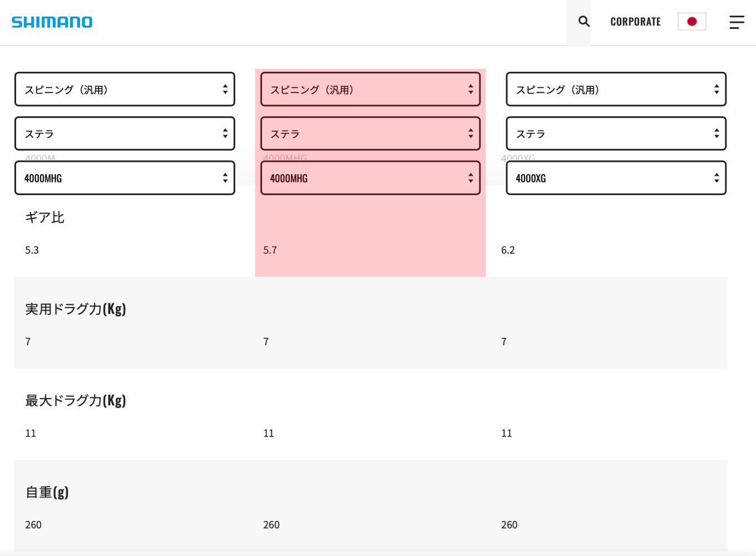The height and width of the screenshot is (556, 756).
Task: Open third column category dropdown スピニング（汎用）
Action: 616,89
